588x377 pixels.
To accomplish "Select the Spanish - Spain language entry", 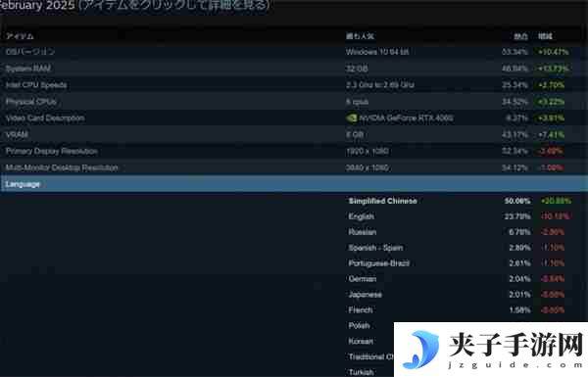I will (x=375, y=248).
